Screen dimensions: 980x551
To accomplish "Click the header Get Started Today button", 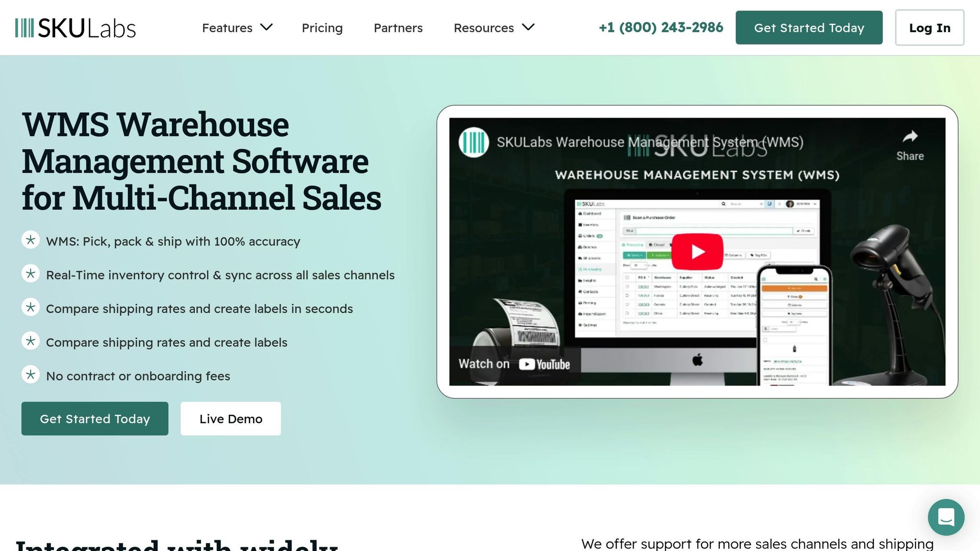I will pyautogui.click(x=809, y=28).
